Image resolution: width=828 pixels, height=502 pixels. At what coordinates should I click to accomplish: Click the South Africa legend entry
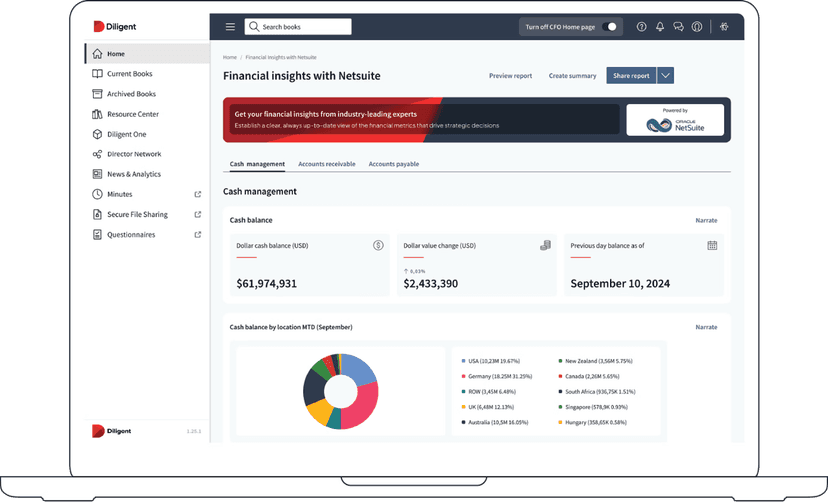(x=597, y=392)
